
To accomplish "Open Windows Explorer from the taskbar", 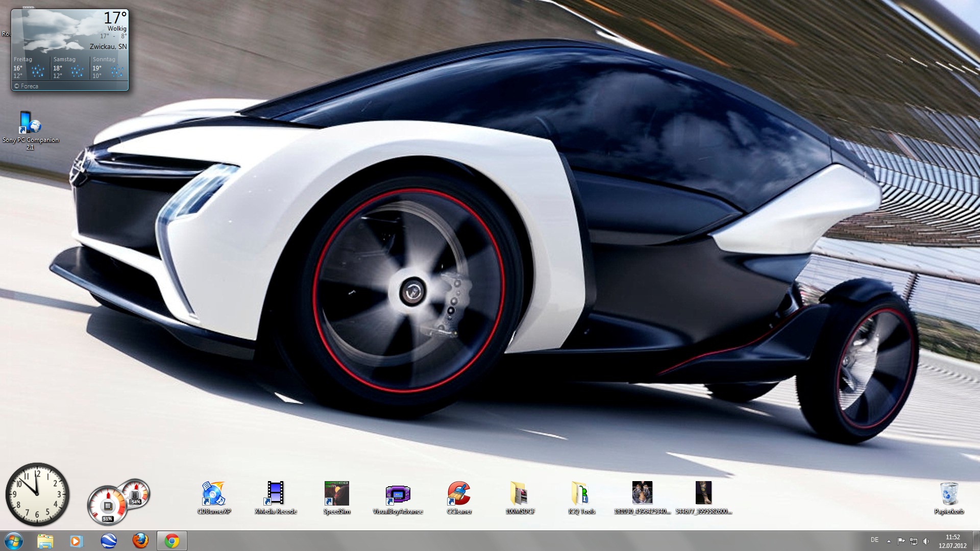I will [45, 541].
